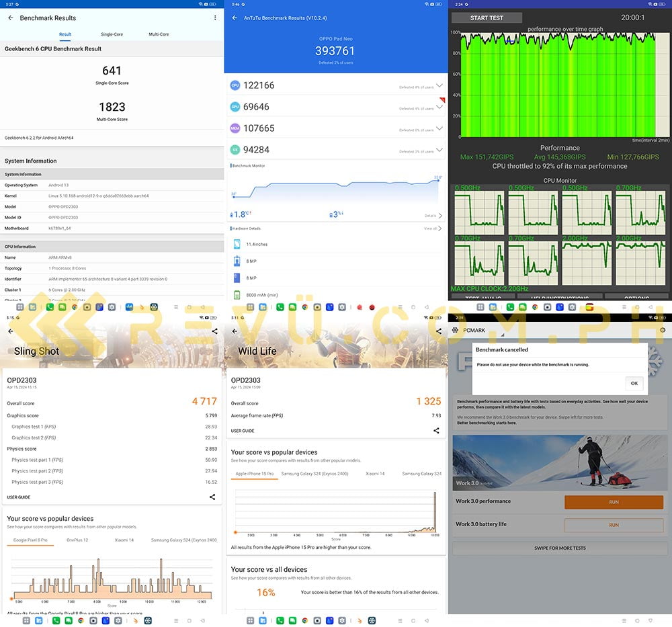This screenshot has height=627, width=672.
Task: Click the UX badge beside 94284
Action: (x=235, y=150)
